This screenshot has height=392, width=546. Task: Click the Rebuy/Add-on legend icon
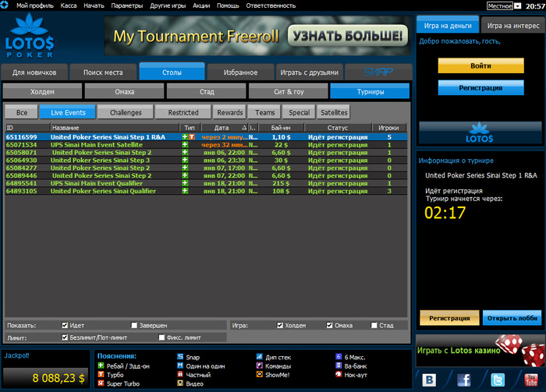click(x=101, y=366)
